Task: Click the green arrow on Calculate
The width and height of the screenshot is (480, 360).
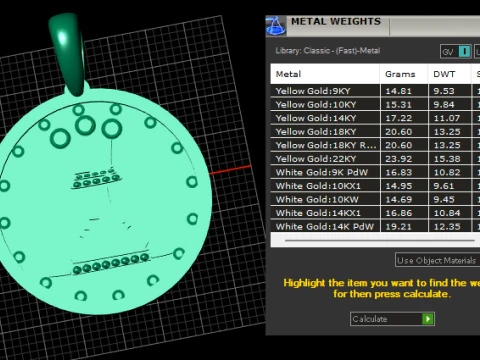Action: pyautogui.click(x=428, y=319)
